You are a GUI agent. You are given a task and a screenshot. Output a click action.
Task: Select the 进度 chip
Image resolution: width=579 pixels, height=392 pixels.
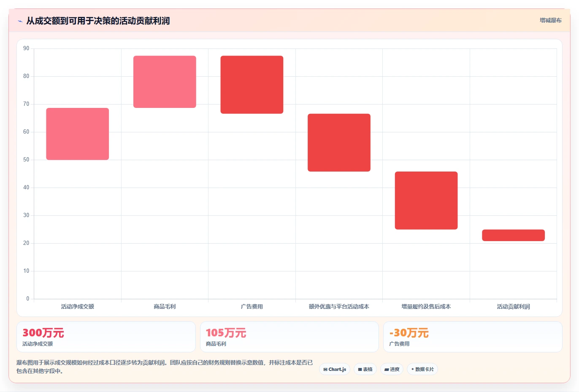392,369
